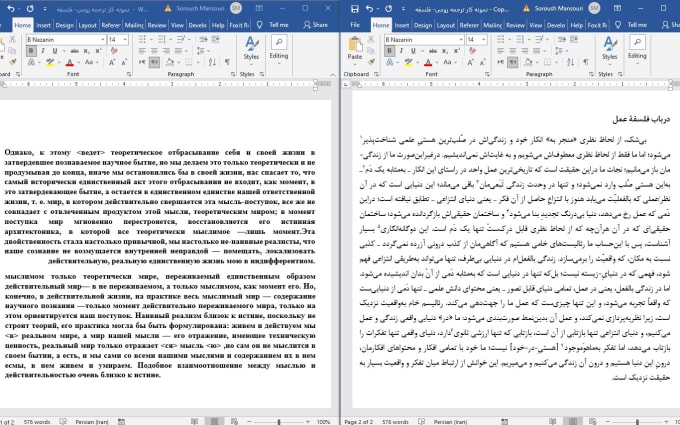Switch to Print Layout in left status bar
This screenshot has height=425, width=680.
coord(214,422)
